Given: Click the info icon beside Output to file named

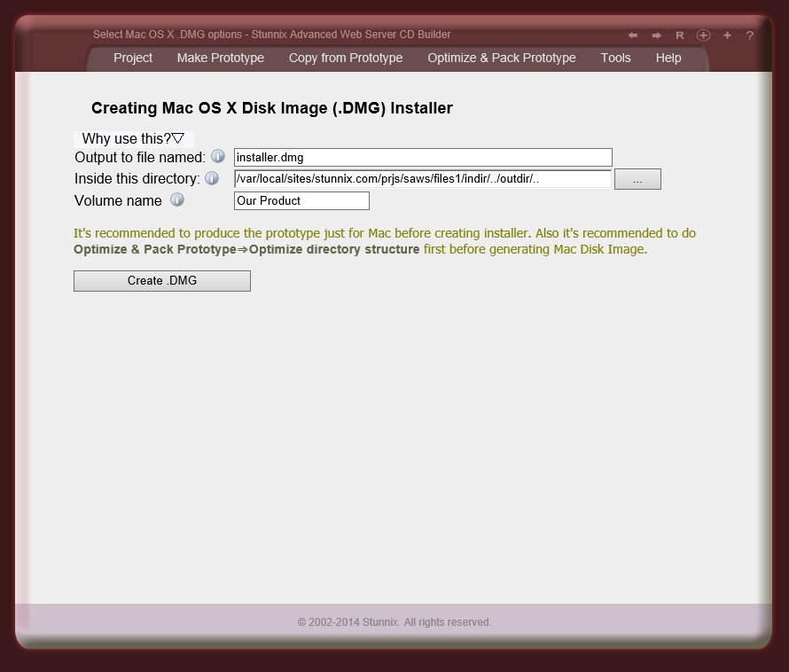Looking at the screenshot, I should point(218,156).
